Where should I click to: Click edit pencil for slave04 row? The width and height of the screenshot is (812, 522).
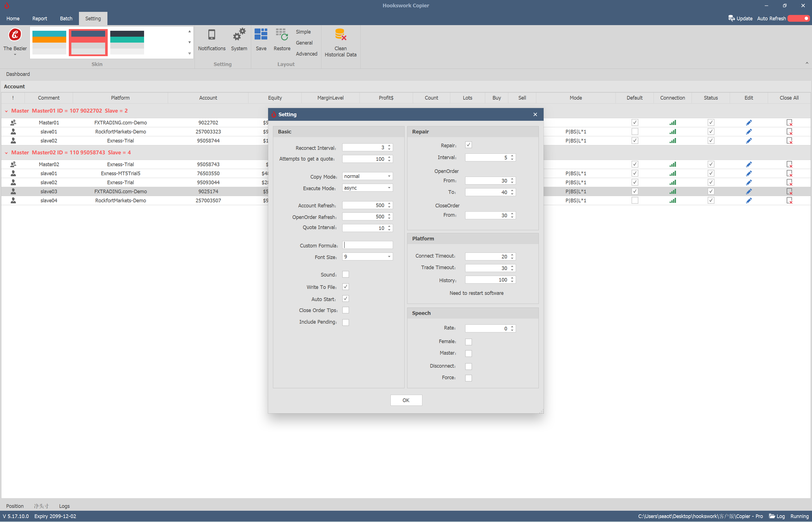749,201
